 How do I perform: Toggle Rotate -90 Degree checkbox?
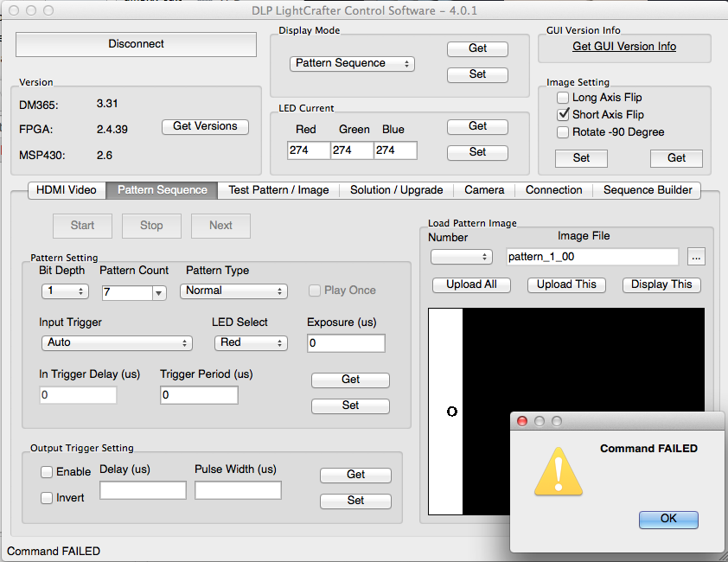(563, 132)
